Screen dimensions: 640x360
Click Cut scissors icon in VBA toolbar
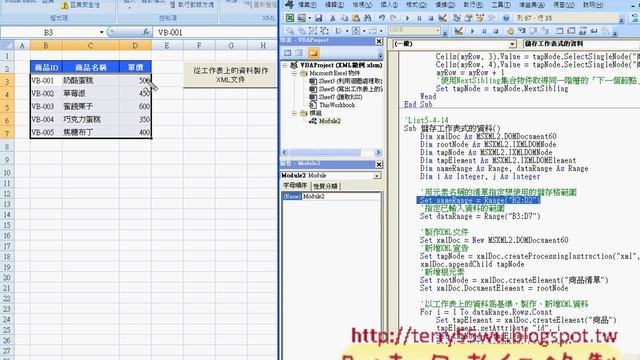333,18
